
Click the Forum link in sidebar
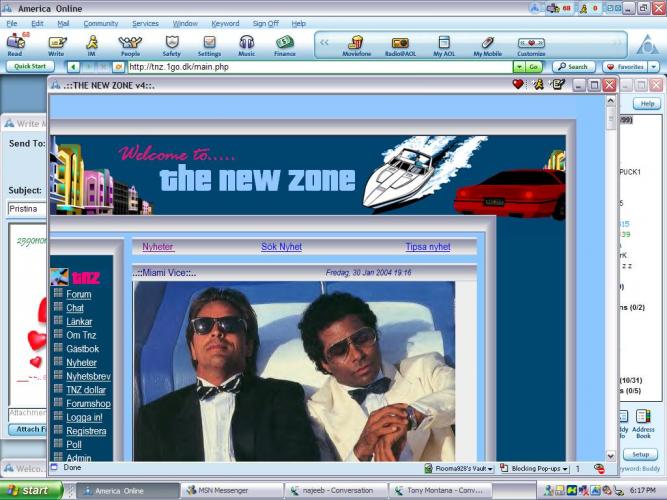[x=78, y=295]
